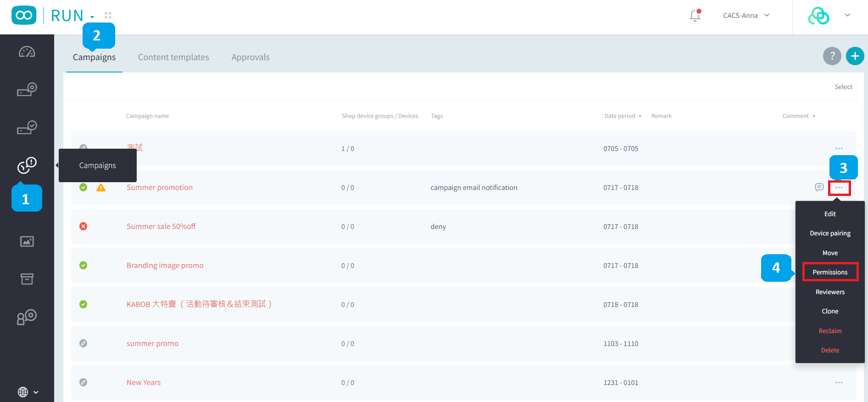Open the 測試 campaign link
Viewport: 868px width, 402px height.
click(x=134, y=147)
